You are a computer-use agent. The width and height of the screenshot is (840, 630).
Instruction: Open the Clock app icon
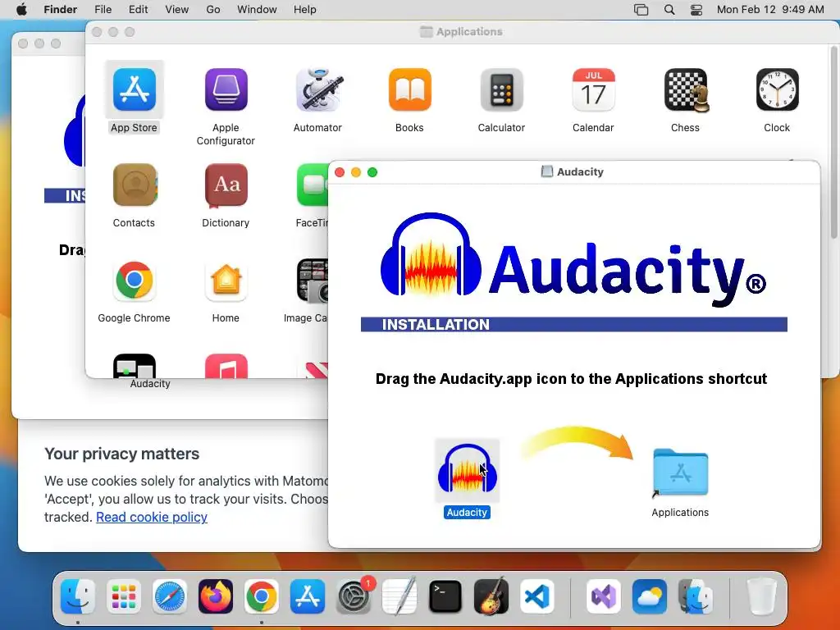point(778,89)
